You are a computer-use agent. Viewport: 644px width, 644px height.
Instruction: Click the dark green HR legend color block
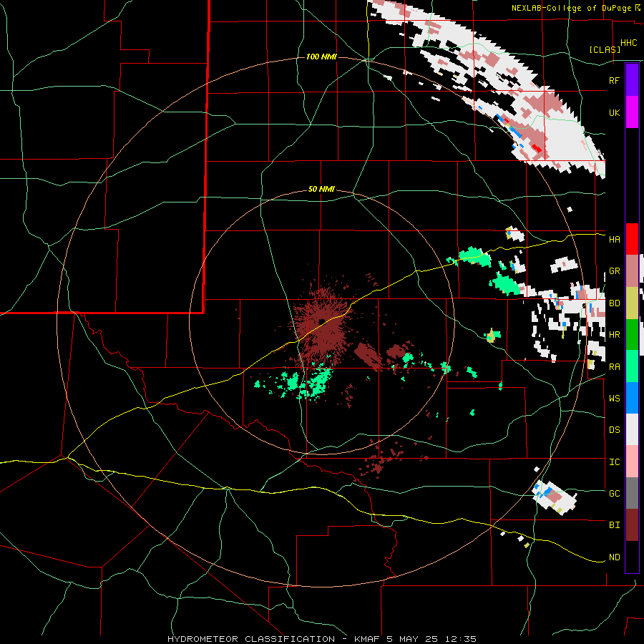(632, 334)
